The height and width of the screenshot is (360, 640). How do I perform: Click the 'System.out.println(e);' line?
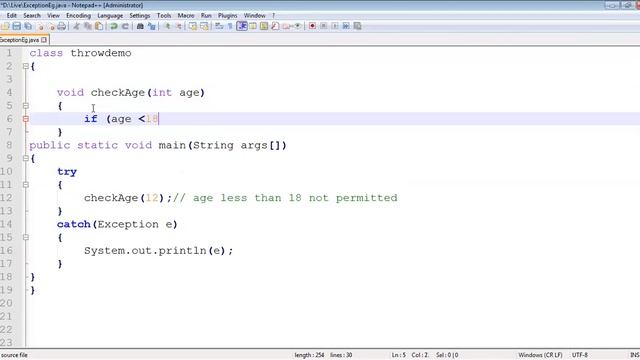click(x=159, y=251)
